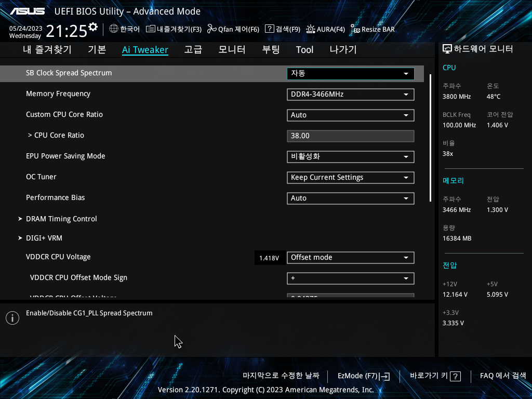Click the OC Tuner label
The width and height of the screenshot is (532, 399).
pyautogui.click(x=41, y=177)
